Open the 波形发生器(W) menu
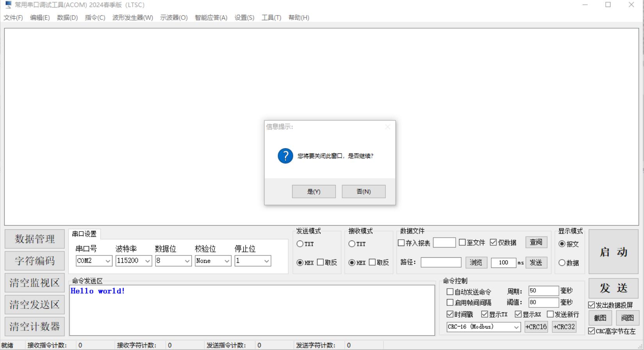Viewport: 644px width, 350px height. click(x=132, y=18)
